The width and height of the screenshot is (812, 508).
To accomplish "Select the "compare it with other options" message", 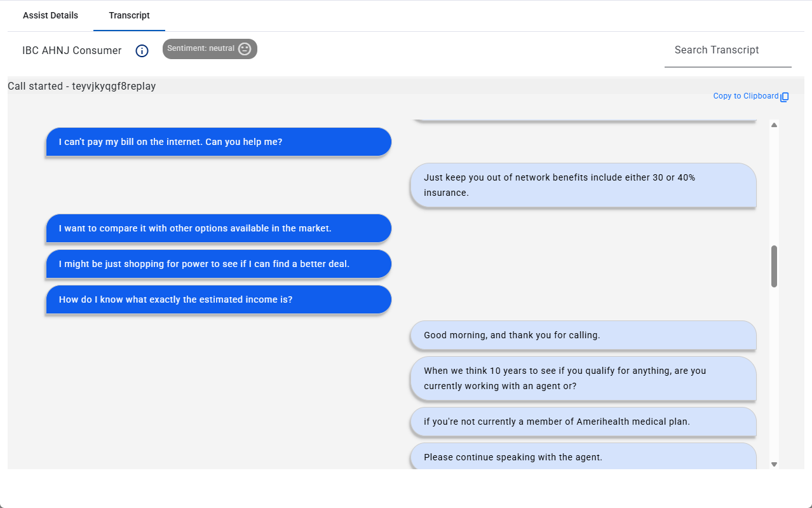I will [x=219, y=228].
